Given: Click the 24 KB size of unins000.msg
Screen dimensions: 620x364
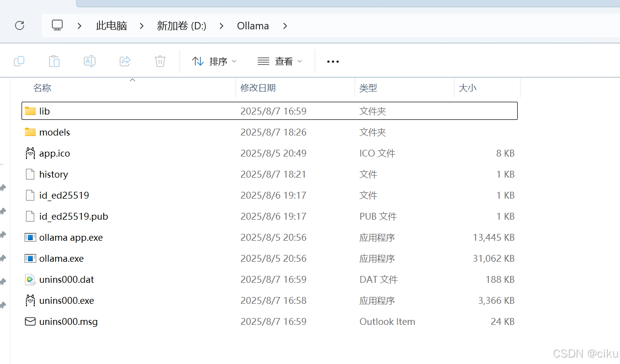Looking at the screenshot, I should pos(502,321).
